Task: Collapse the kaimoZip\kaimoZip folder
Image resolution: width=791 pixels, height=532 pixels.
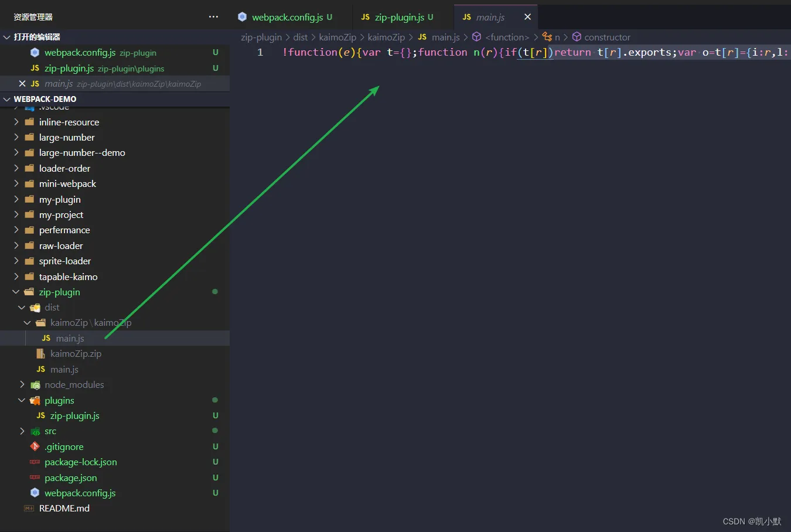Action: pyautogui.click(x=28, y=323)
